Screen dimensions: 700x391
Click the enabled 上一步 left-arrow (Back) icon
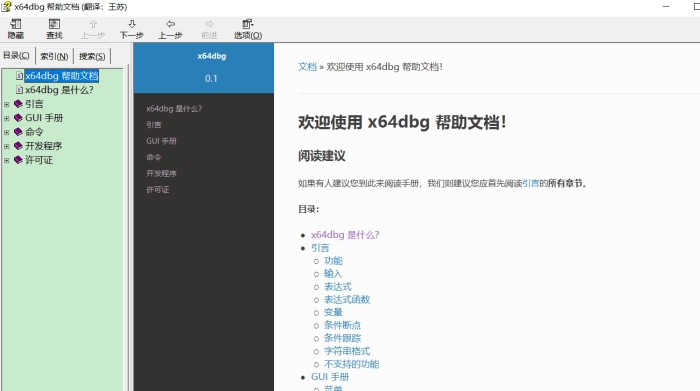(x=171, y=24)
